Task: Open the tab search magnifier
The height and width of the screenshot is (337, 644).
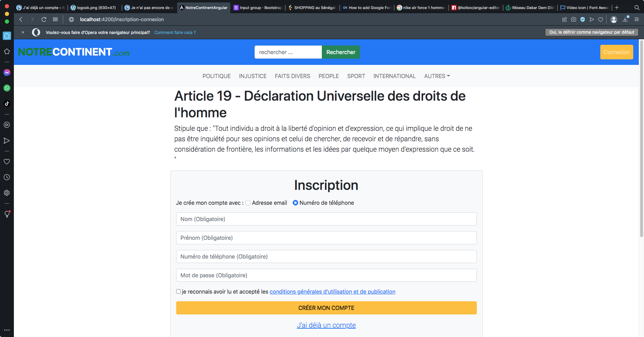Action: click(637, 8)
